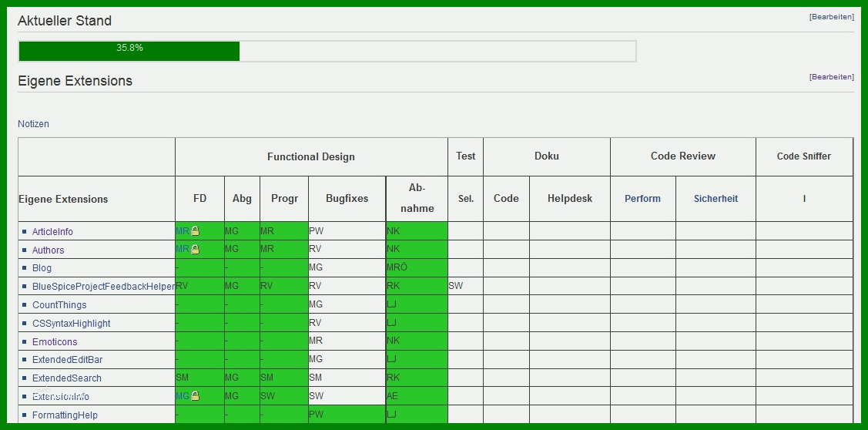Select the Helpdesk column header
Viewport: 868px width, 430px height.
pos(570,199)
